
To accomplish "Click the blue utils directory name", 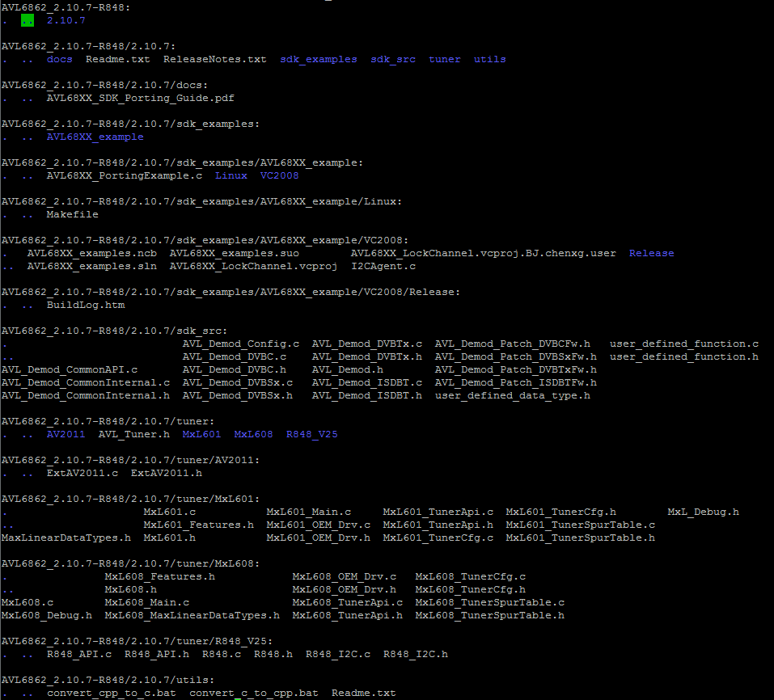I will (x=489, y=59).
